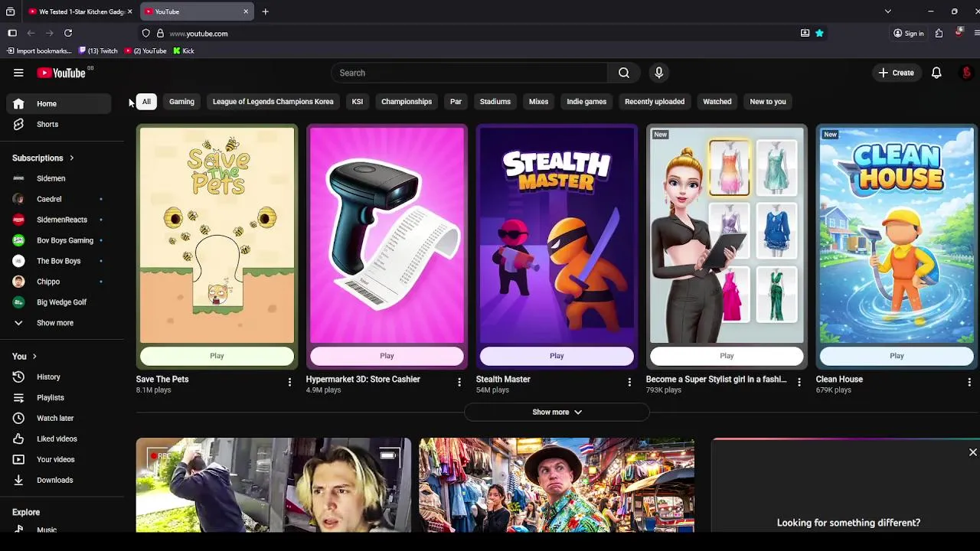This screenshot has width=980, height=551.
Task: Select the Indie games filter chip
Action: pos(586,102)
